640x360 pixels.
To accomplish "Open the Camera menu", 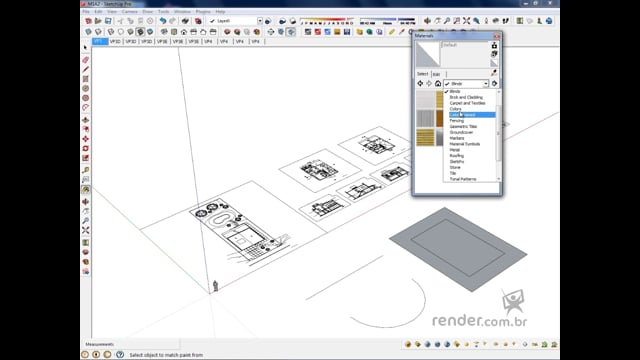I will tap(129, 12).
